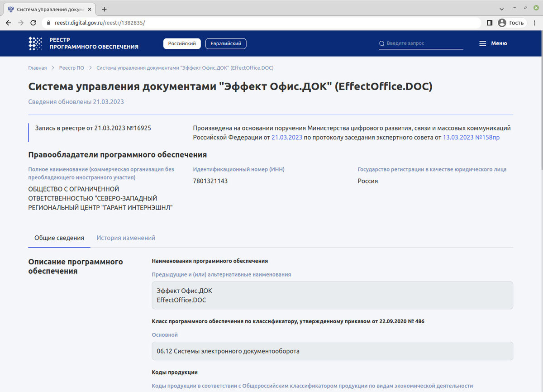Click the Идентификационный номер (ИНН) label
The image size is (543, 392).
pyautogui.click(x=238, y=169)
